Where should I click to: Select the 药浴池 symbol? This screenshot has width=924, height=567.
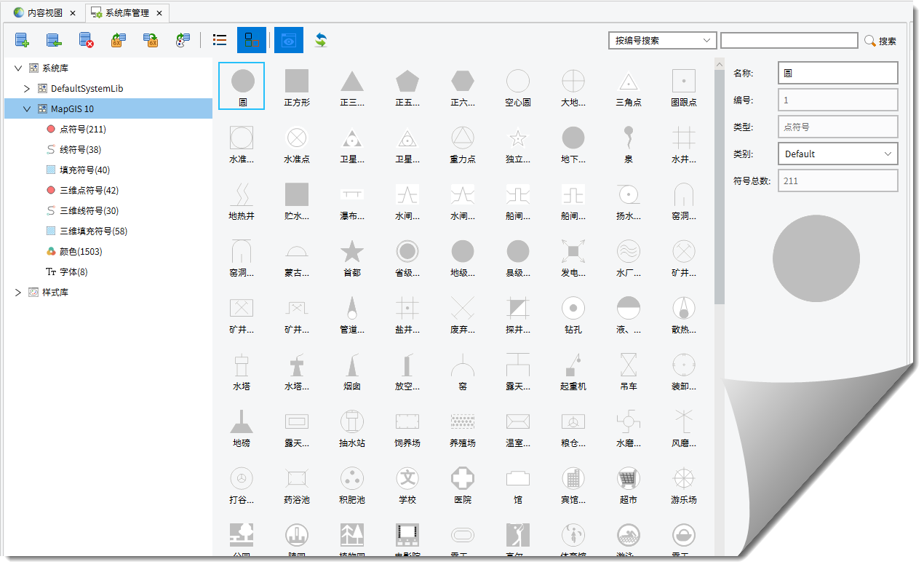[297, 483]
